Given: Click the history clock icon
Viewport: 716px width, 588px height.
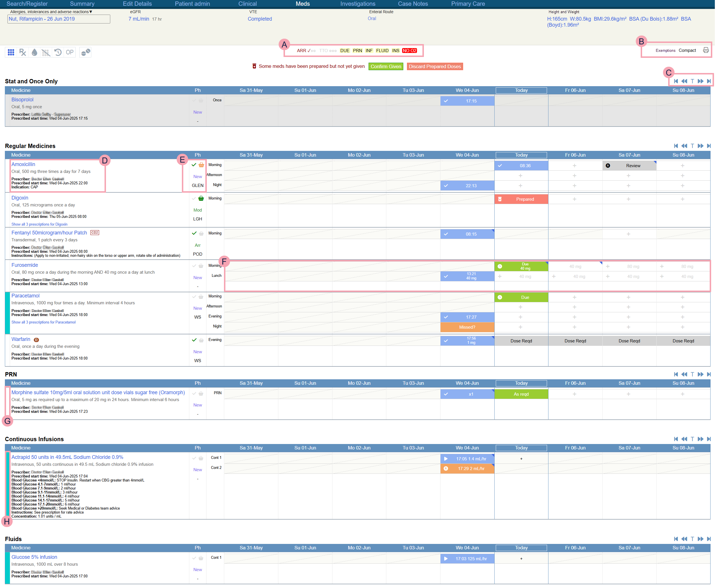Looking at the screenshot, I should pos(58,52).
